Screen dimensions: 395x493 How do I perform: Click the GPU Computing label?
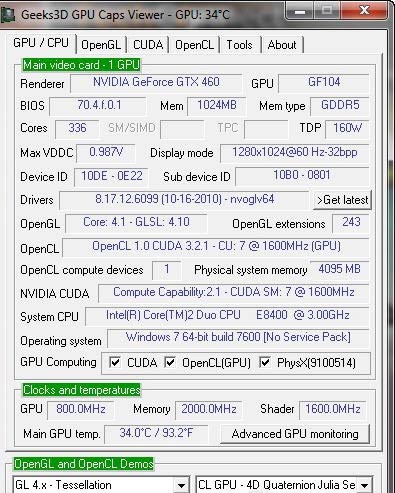[58, 362]
